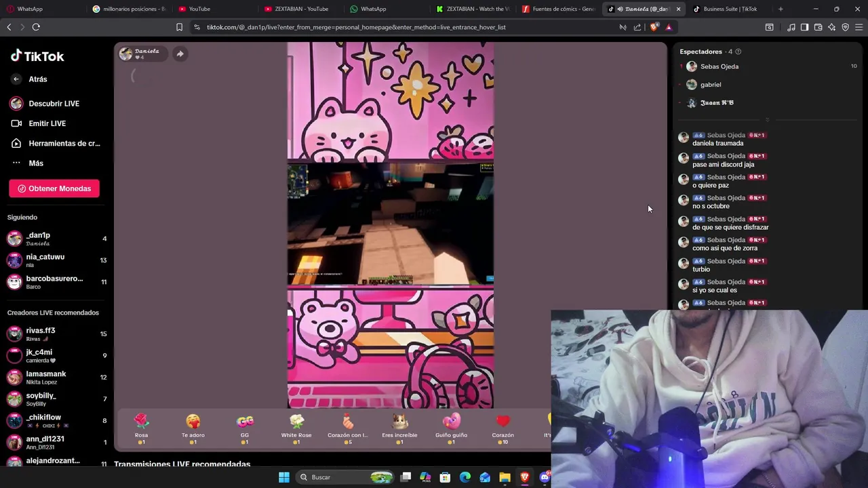
Task: Open Brave Wallet icon
Action: pos(818,27)
